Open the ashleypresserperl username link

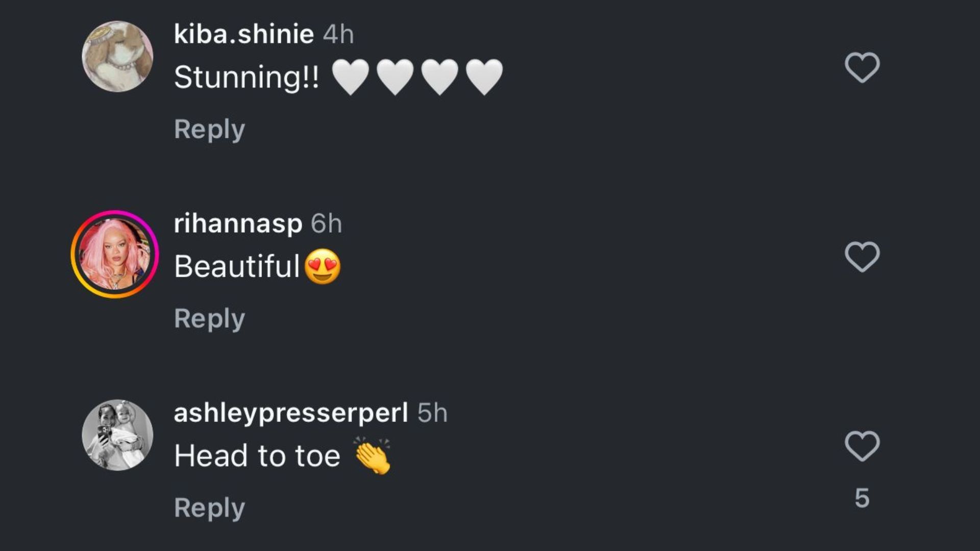(x=291, y=413)
